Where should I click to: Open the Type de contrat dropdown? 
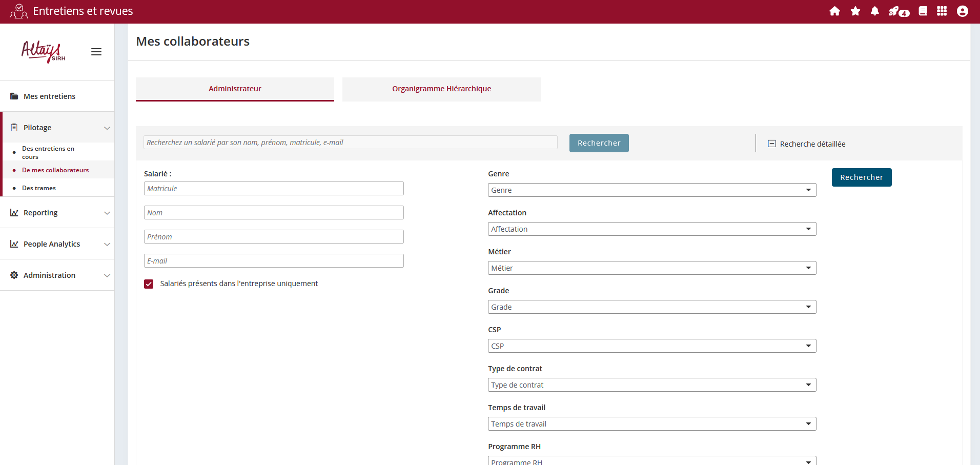point(651,385)
